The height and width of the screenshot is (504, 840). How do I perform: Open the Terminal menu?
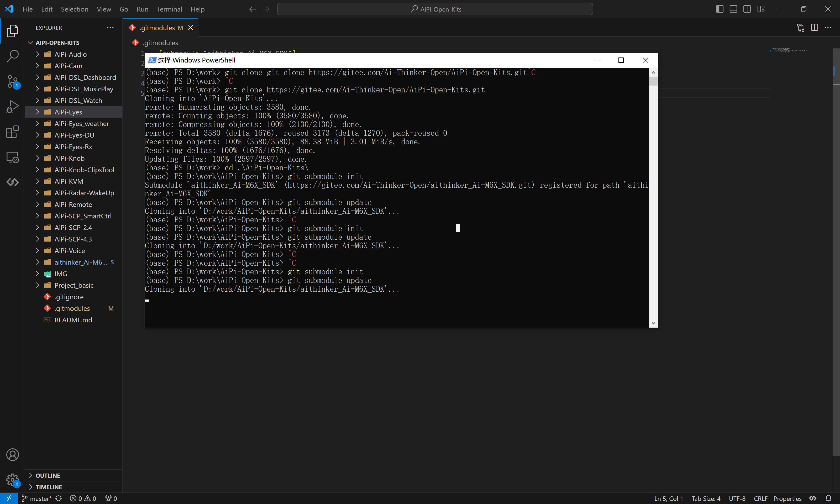[169, 9]
